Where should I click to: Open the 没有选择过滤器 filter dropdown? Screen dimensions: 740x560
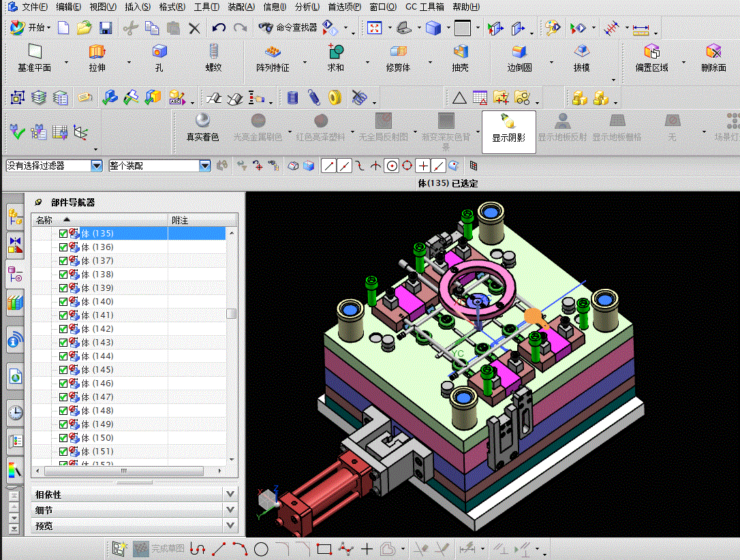tap(96, 166)
